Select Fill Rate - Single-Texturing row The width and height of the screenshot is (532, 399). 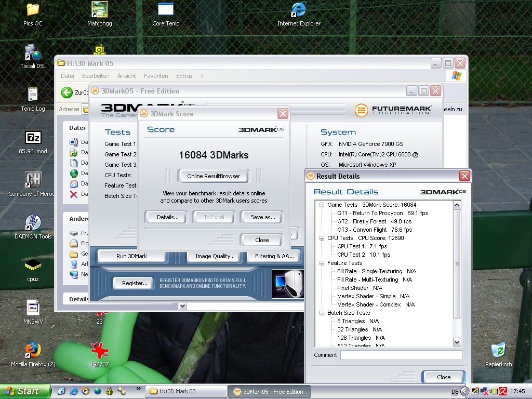click(377, 271)
